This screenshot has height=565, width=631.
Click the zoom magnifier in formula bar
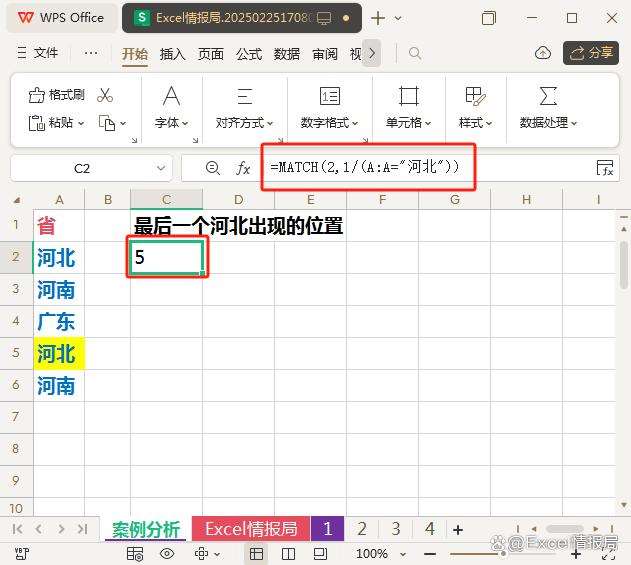(x=212, y=168)
